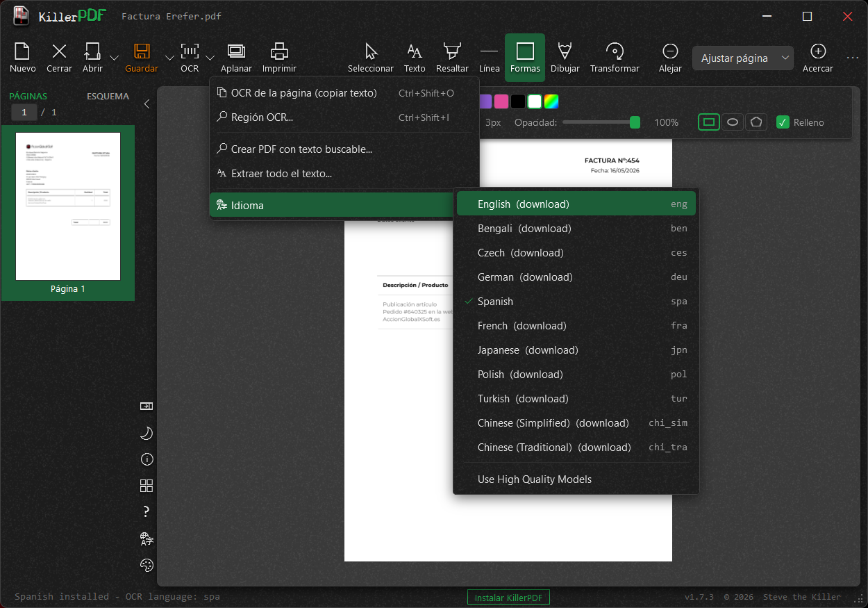Select Czech (download) language
868x608 pixels.
(x=576, y=253)
